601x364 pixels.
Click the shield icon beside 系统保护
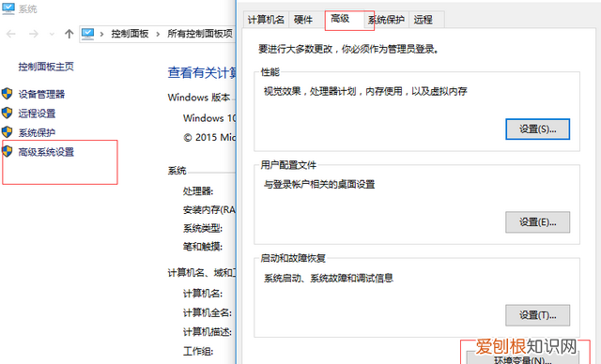pos(7,132)
